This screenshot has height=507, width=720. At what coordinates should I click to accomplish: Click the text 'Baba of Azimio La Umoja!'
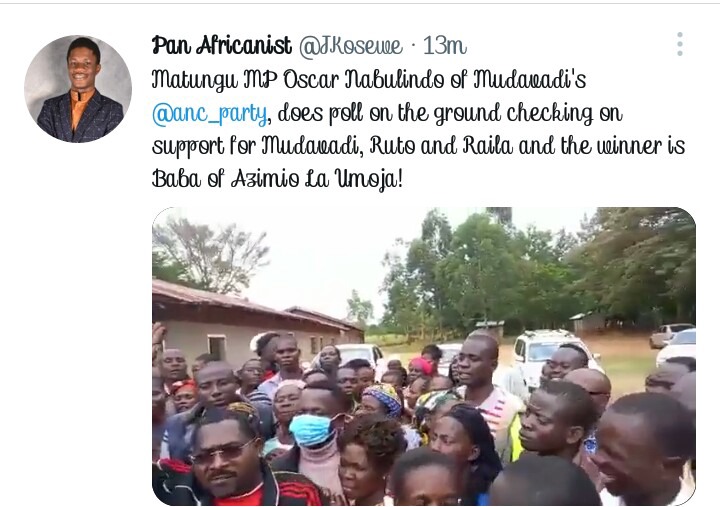point(277,179)
